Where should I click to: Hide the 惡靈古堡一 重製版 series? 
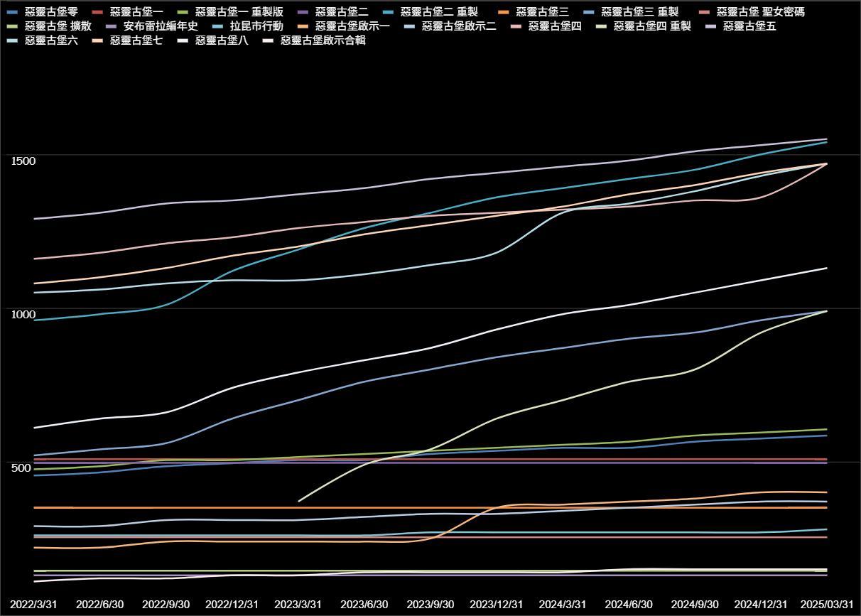229,12
